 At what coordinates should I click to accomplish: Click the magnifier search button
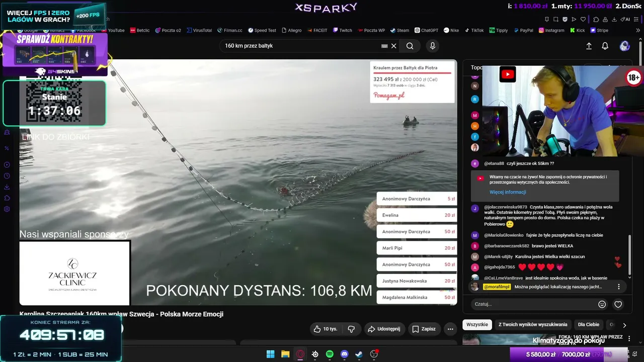410,46
